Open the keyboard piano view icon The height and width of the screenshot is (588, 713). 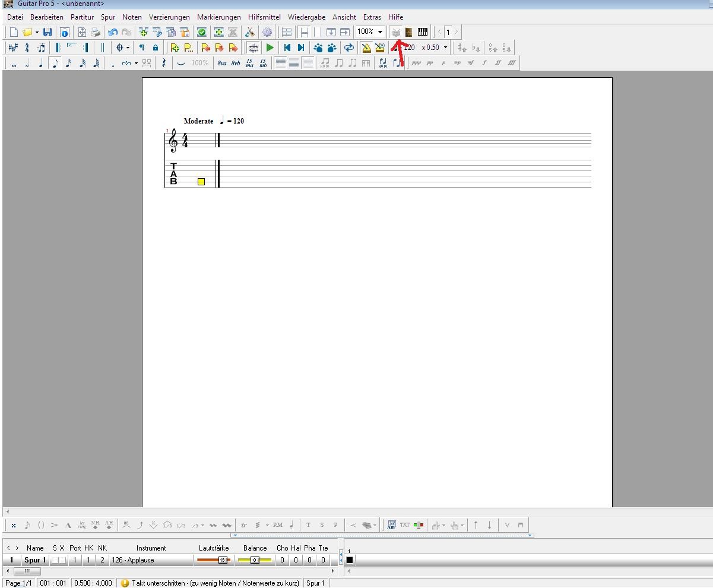pos(423,32)
